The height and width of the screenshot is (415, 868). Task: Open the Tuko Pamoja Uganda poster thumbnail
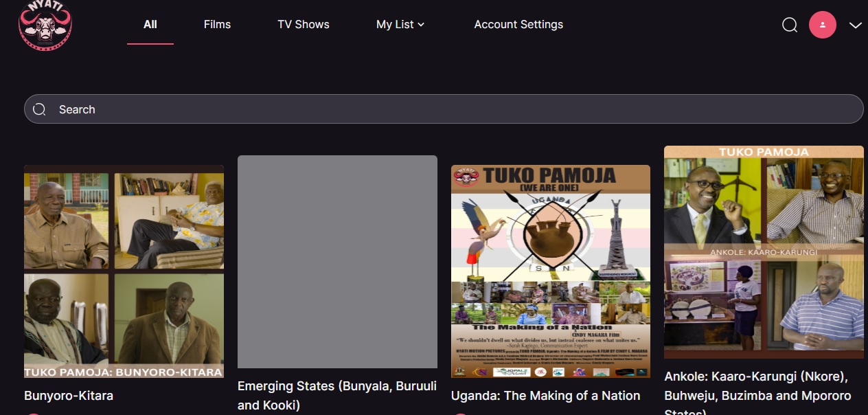(550, 271)
